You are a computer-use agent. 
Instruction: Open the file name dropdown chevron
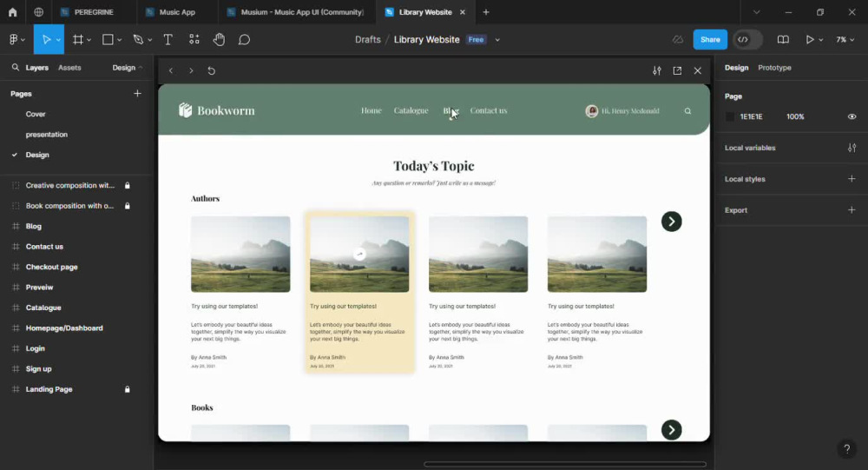(497, 40)
